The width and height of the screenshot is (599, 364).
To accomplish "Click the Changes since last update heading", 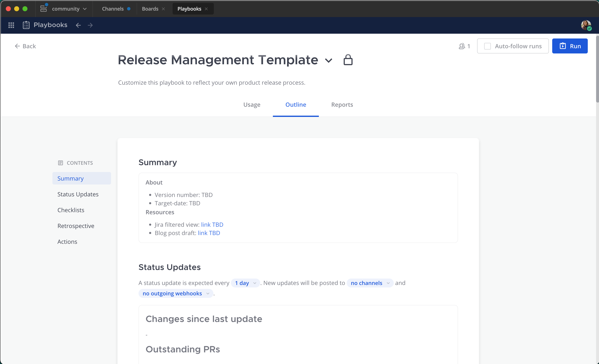I will (x=204, y=319).
